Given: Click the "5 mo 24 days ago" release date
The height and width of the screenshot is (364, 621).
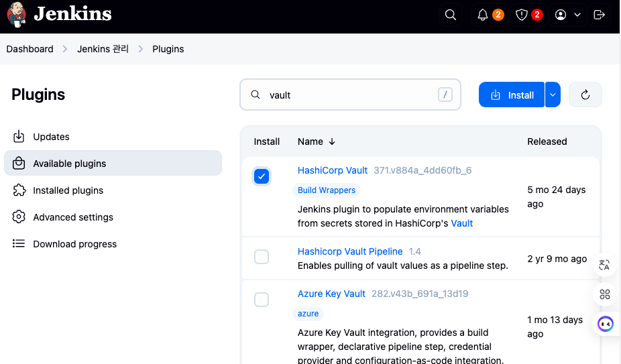Looking at the screenshot, I should click(556, 197).
